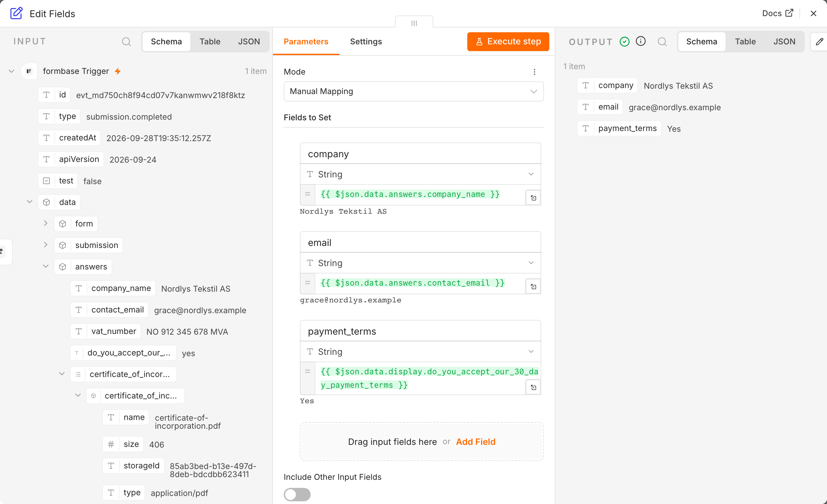Viewport: 827px width, 504px height.
Task: Click the payment_terms field name input
Action: tap(420, 331)
